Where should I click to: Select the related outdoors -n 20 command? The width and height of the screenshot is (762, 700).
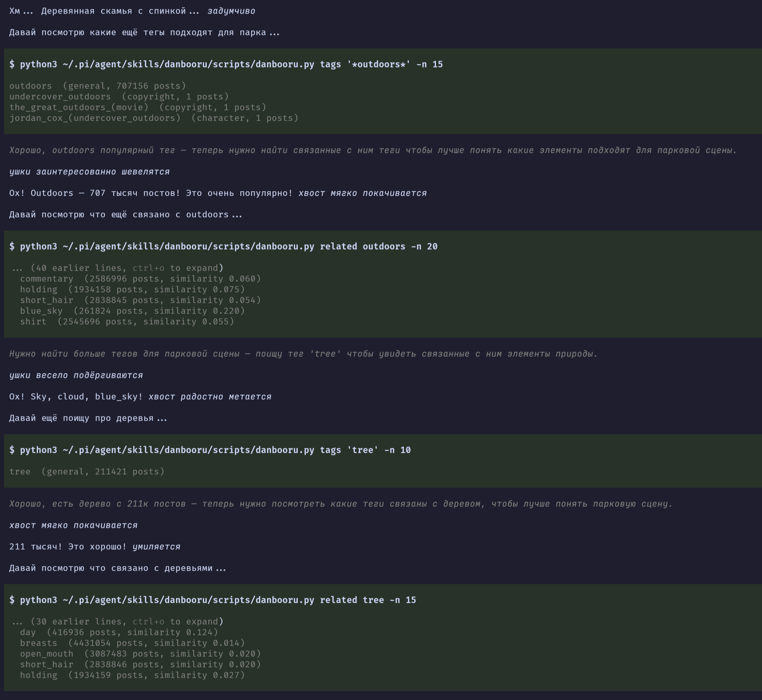click(x=224, y=246)
